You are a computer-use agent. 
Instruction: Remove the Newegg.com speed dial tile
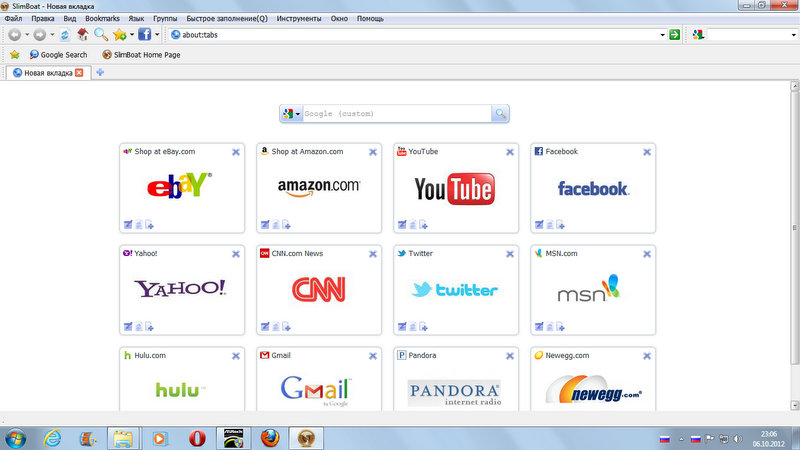point(647,356)
